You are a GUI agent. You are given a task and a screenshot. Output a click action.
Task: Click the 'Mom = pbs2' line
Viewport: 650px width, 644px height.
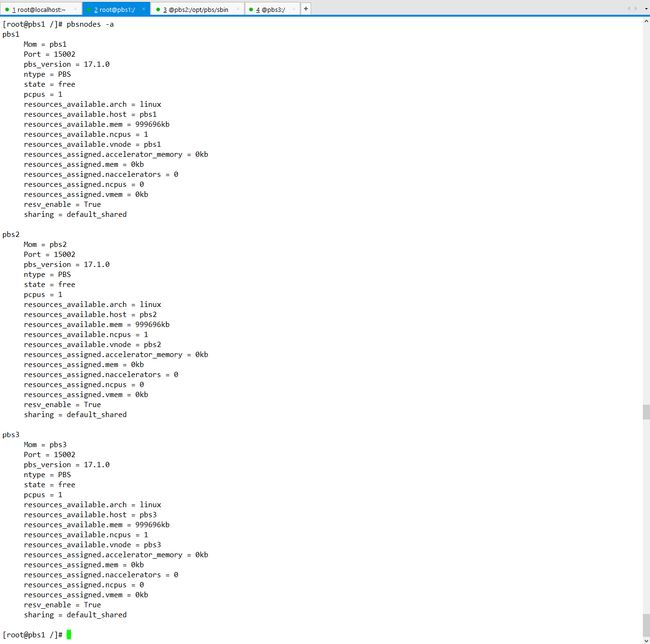pyautogui.click(x=45, y=245)
